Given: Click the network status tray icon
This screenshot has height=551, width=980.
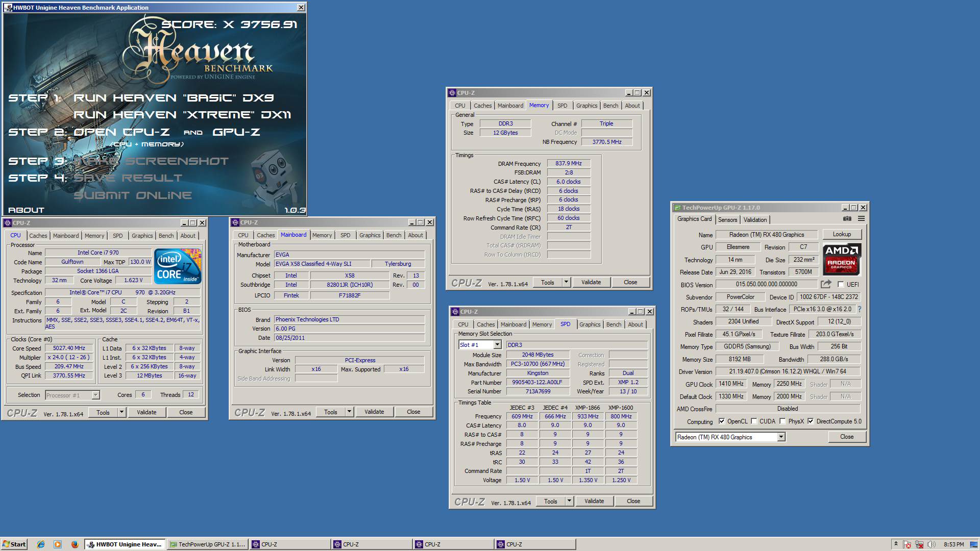Looking at the screenshot, I should [x=919, y=544].
